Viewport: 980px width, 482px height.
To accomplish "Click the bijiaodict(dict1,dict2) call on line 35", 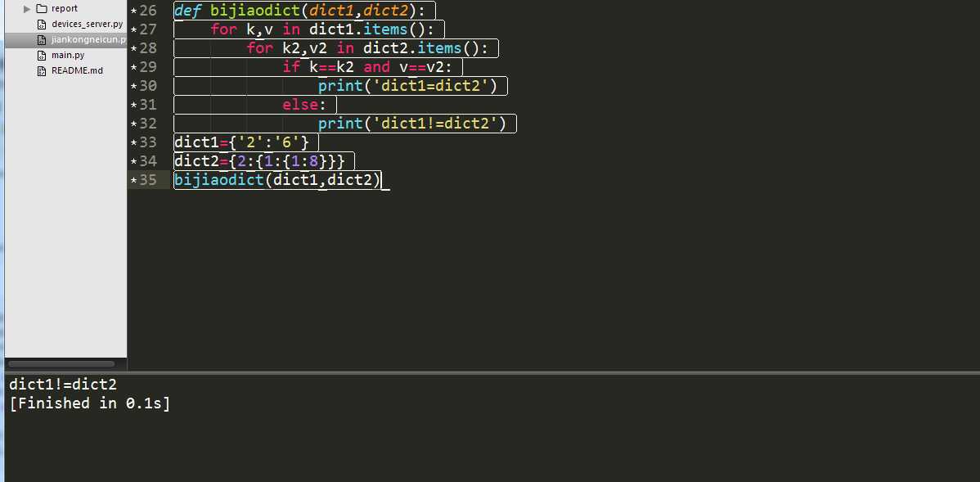I will [x=277, y=180].
